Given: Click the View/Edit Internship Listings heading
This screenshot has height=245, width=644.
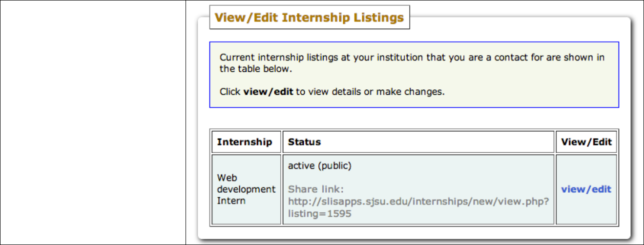Looking at the screenshot, I should pos(309,18).
